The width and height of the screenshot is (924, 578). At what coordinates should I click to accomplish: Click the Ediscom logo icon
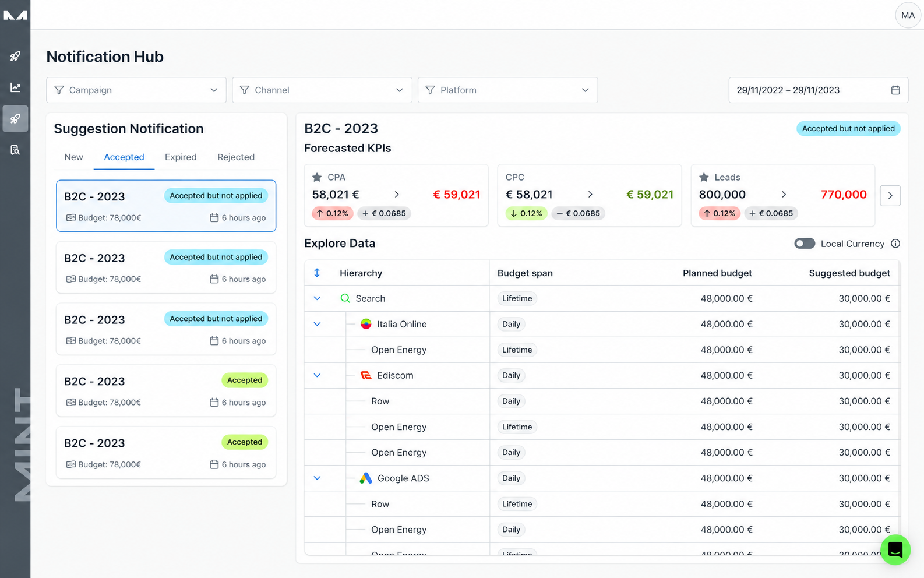click(x=366, y=375)
